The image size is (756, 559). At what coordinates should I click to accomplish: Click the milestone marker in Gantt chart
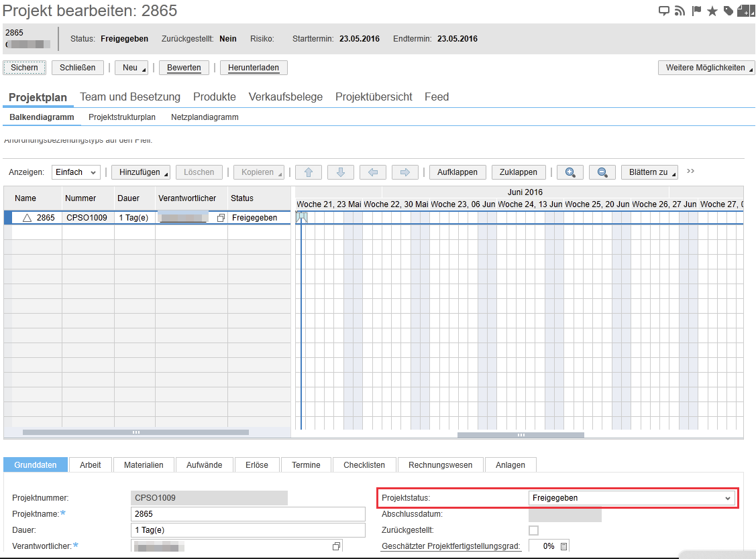302,217
